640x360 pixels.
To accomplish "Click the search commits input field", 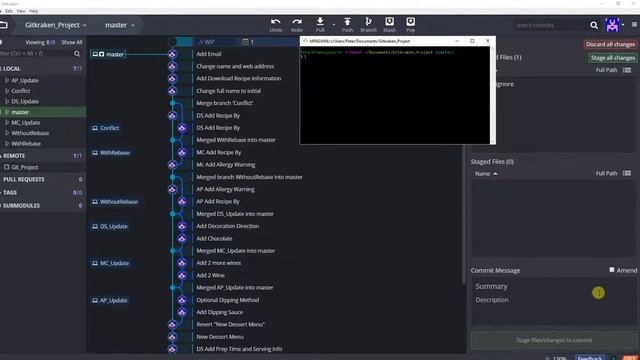I will 549,25.
